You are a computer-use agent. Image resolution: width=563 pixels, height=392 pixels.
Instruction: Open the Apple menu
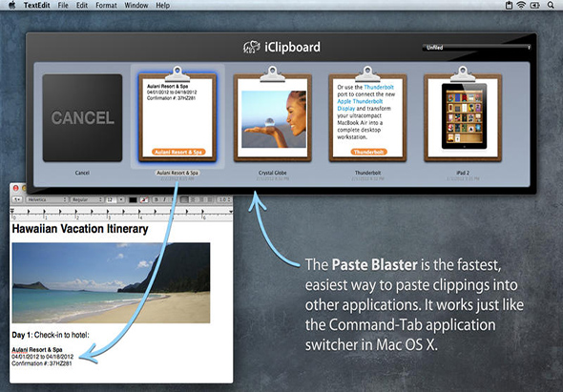click(11, 5)
